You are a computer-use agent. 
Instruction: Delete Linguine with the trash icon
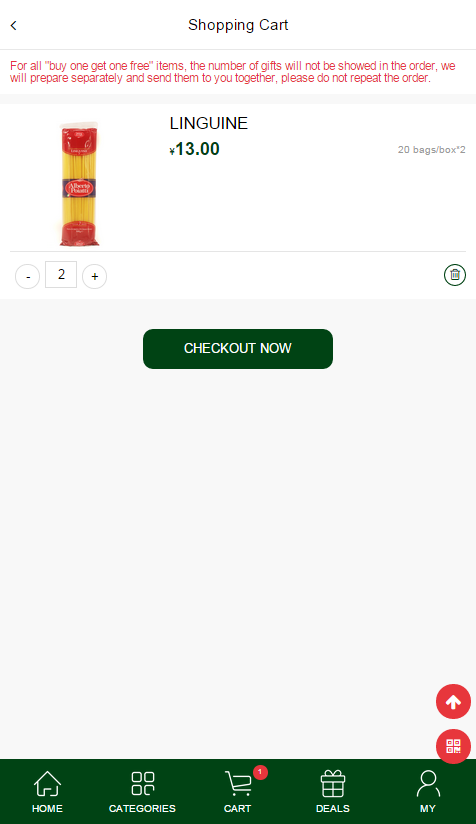454,275
